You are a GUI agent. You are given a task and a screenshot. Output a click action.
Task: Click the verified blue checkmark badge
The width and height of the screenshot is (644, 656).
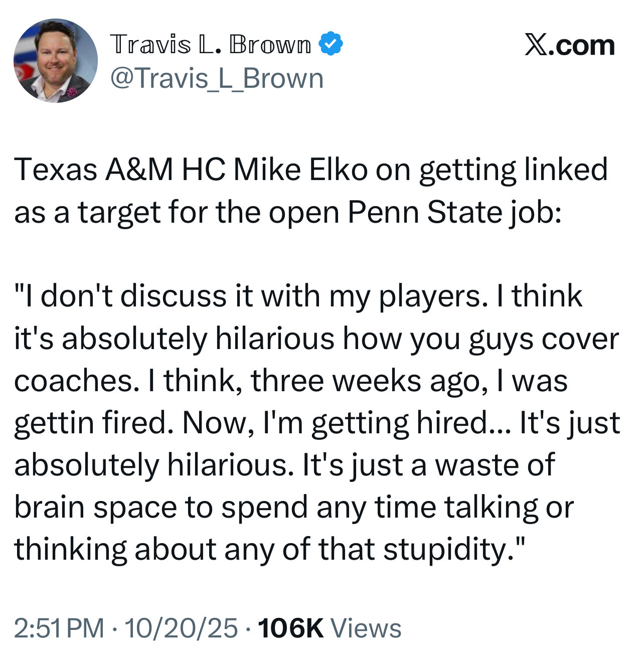click(331, 44)
